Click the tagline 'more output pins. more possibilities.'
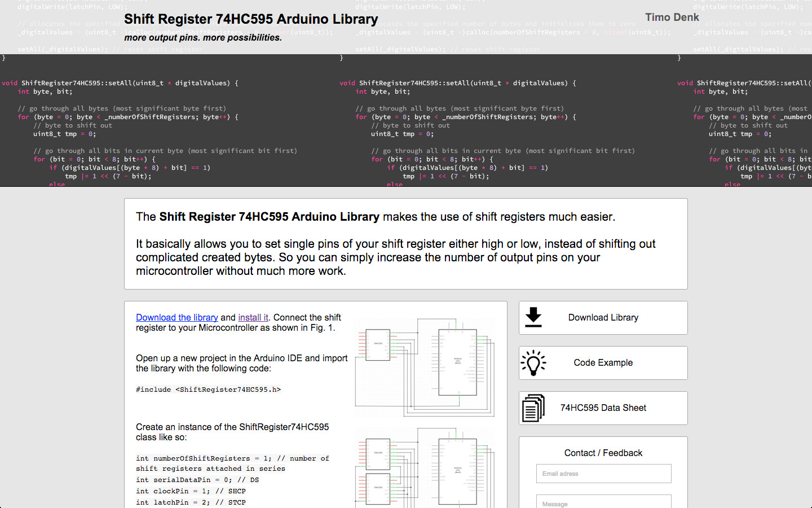The image size is (812, 508). (x=203, y=37)
